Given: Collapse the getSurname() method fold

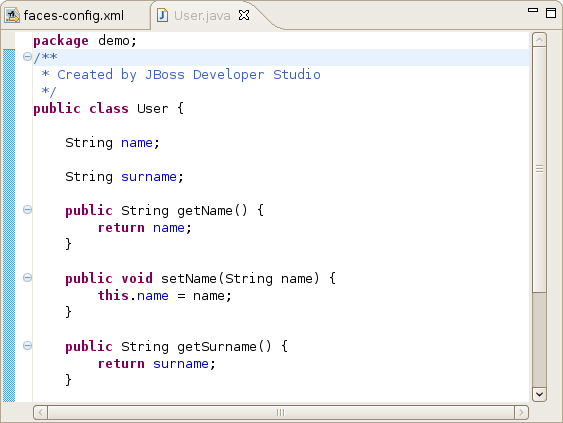Looking at the screenshot, I should click(x=27, y=345).
